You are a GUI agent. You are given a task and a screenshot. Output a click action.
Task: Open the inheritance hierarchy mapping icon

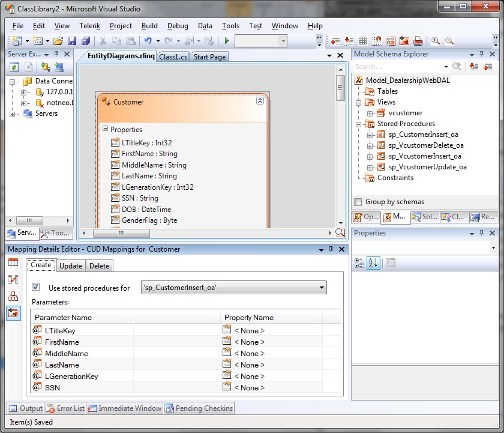coord(13,296)
